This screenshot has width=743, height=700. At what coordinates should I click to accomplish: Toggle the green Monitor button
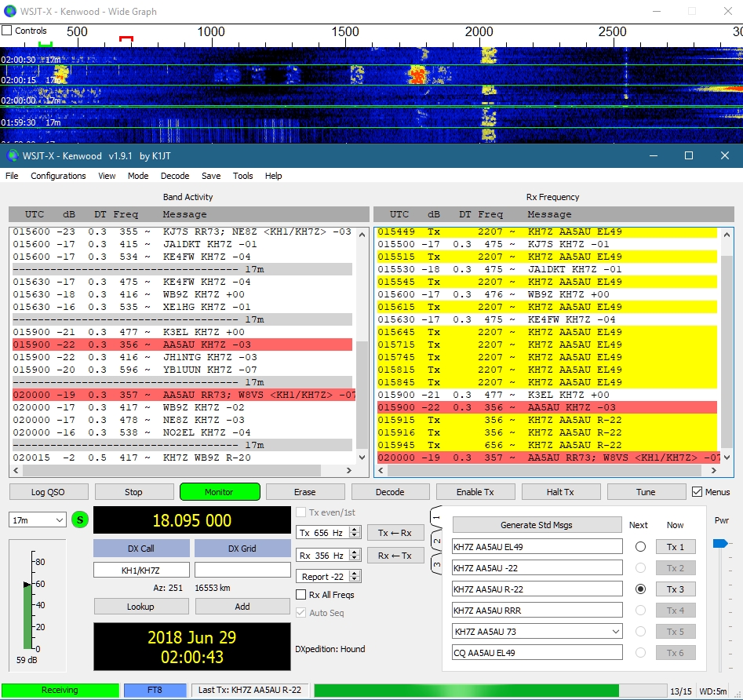[220, 492]
